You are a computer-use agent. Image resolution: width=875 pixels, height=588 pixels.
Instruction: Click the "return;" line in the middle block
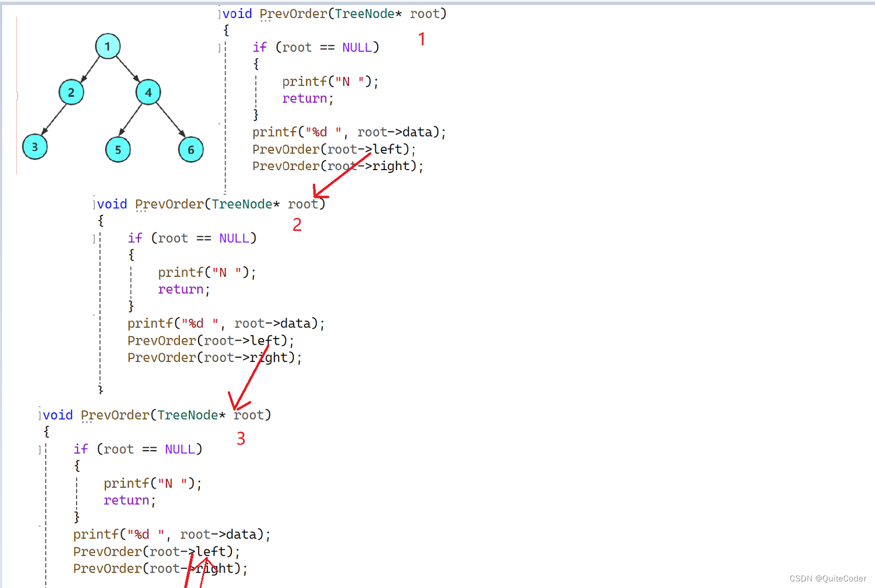tap(184, 289)
